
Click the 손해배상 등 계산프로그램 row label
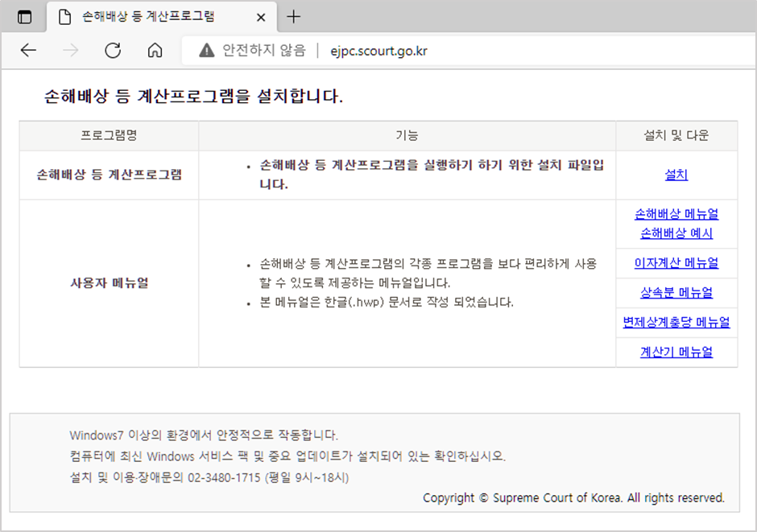[x=109, y=175]
